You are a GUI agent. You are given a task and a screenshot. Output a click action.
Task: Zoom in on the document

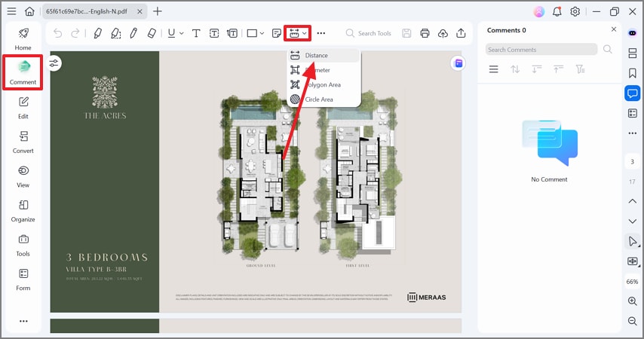point(633,301)
